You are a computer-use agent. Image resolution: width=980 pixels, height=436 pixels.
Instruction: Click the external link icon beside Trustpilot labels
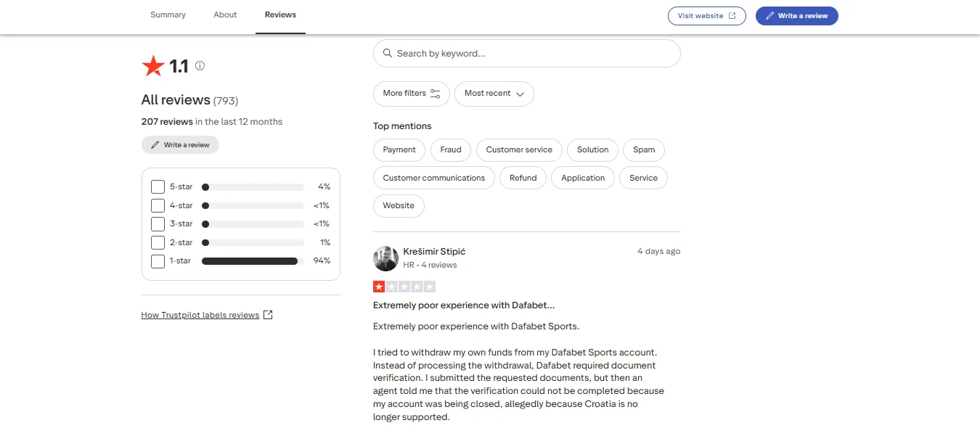268,315
